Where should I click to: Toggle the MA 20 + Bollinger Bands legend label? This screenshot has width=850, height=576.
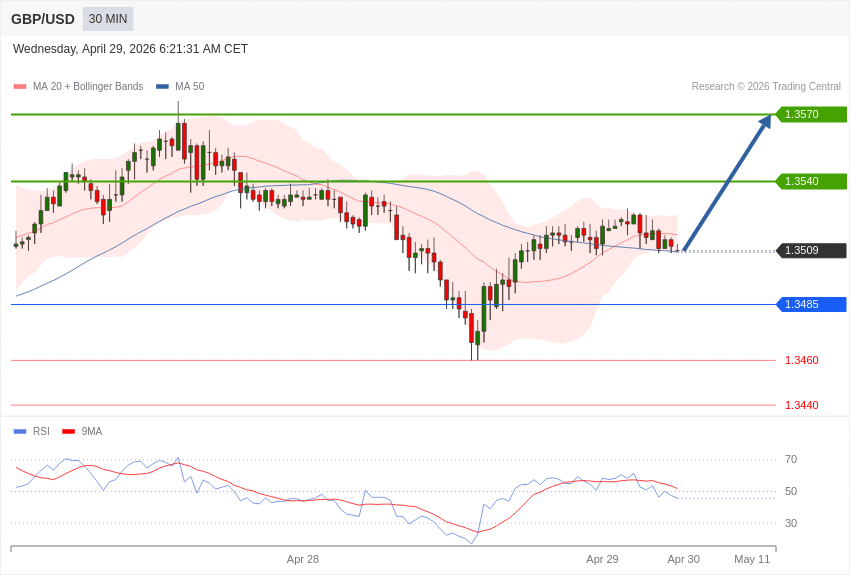(x=88, y=87)
